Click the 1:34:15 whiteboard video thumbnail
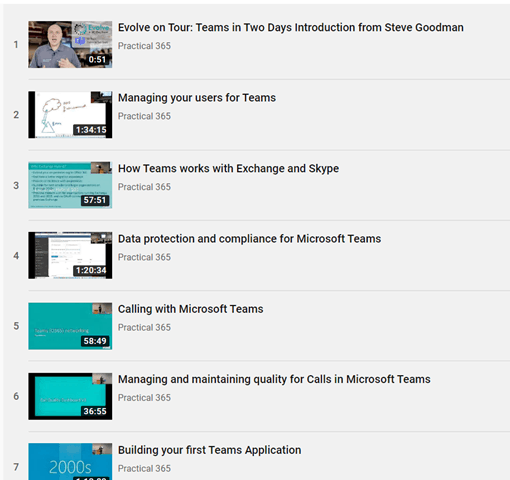The image size is (510, 480). pyautogui.click(x=70, y=115)
